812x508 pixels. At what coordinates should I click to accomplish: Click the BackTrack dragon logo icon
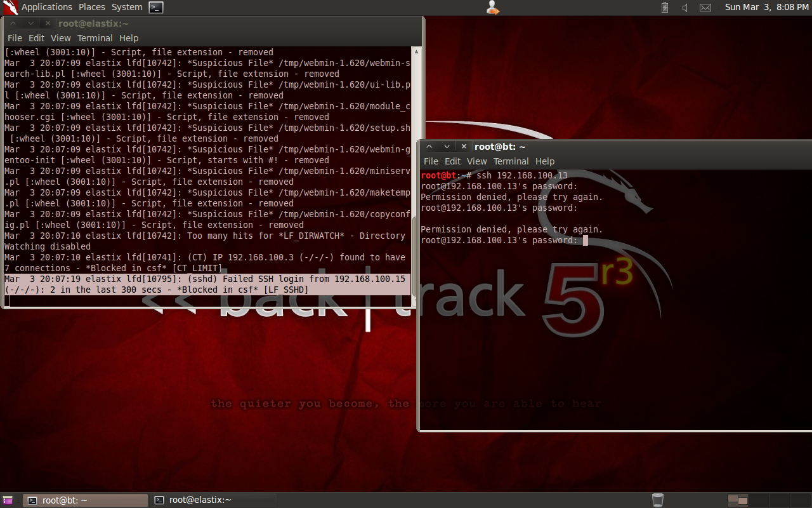pyautogui.click(x=10, y=8)
